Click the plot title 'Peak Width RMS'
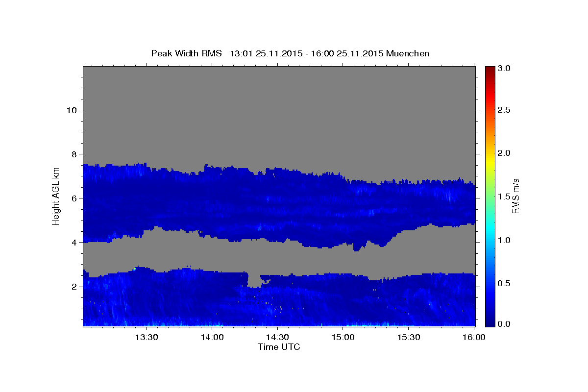Screen dimensions: 588x392 point(187,53)
